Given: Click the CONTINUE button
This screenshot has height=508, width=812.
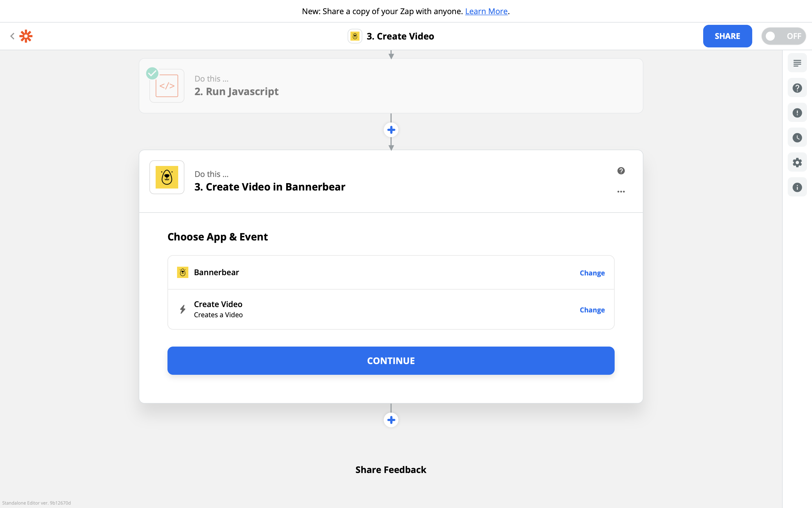Looking at the screenshot, I should click(x=391, y=360).
